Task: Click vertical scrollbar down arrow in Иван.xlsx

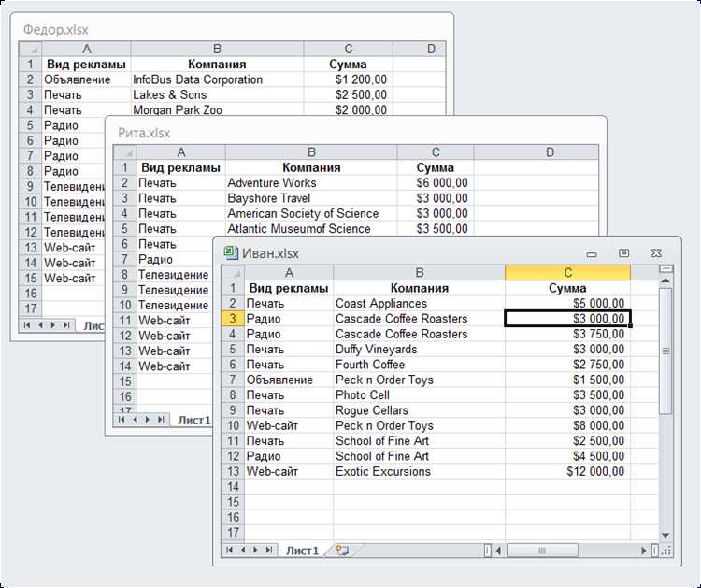Action: point(665,536)
